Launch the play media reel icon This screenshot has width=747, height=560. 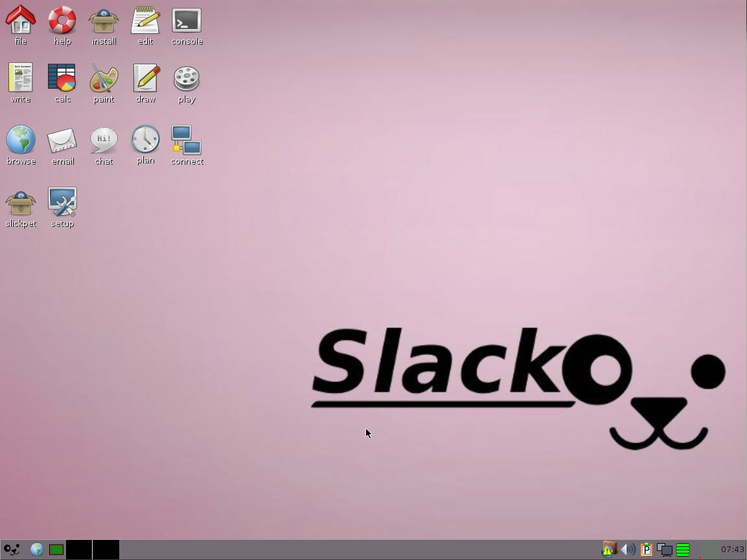tap(187, 78)
